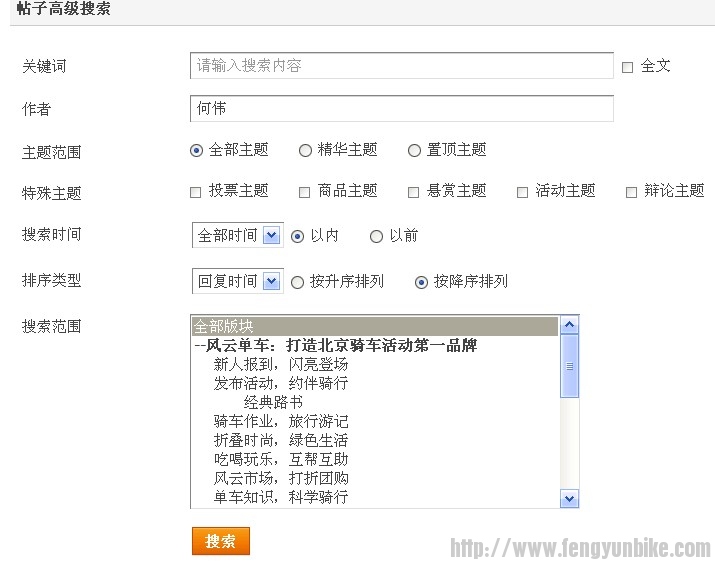The height and width of the screenshot is (564, 715).
Task: Tick the 商品主题 checkbox
Action: (x=305, y=192)
